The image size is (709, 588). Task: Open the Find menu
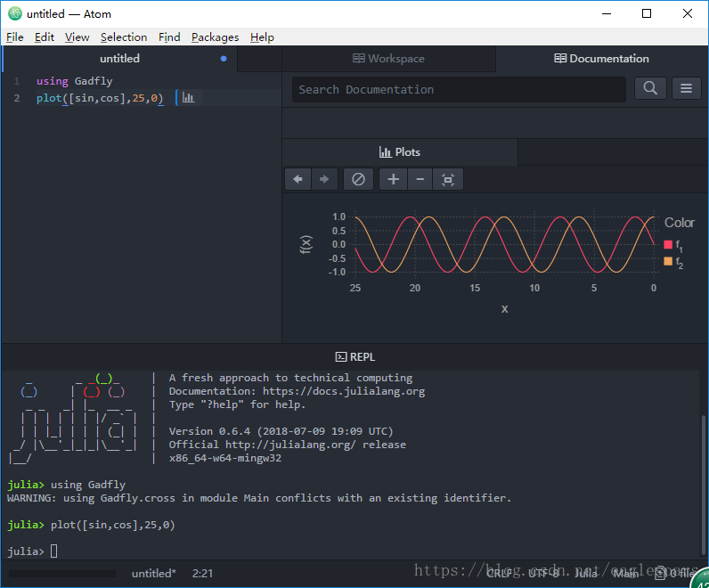pos(169,37)
